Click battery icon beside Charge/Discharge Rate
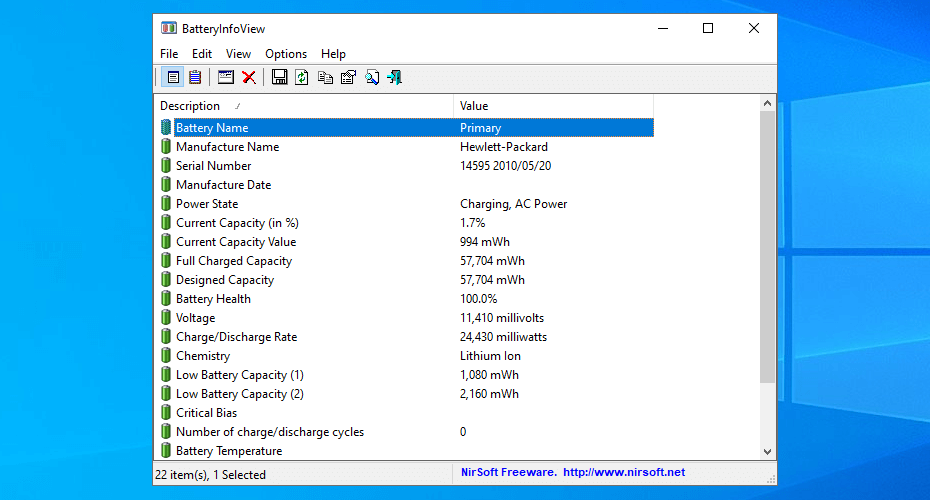The width and height of the screenshot is (930, 500). click(166, 336)
